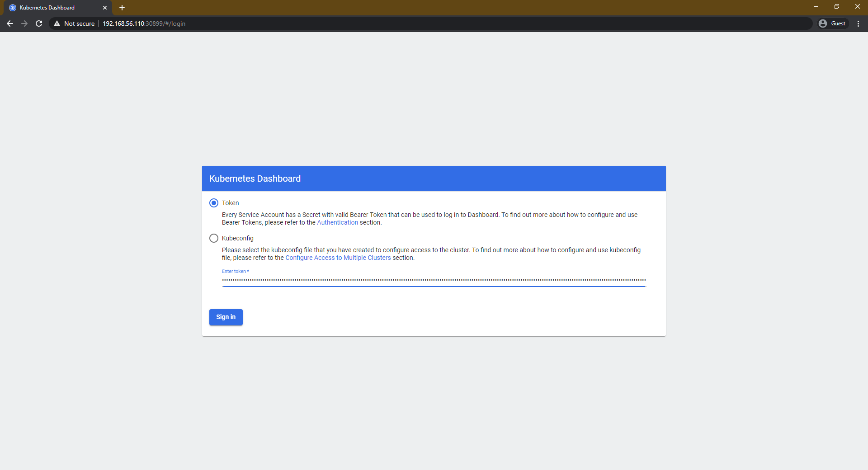Viewport: 868px width, 470px height.
Task: Choose the Kubeconfig radio option
Action: point(214,238)
